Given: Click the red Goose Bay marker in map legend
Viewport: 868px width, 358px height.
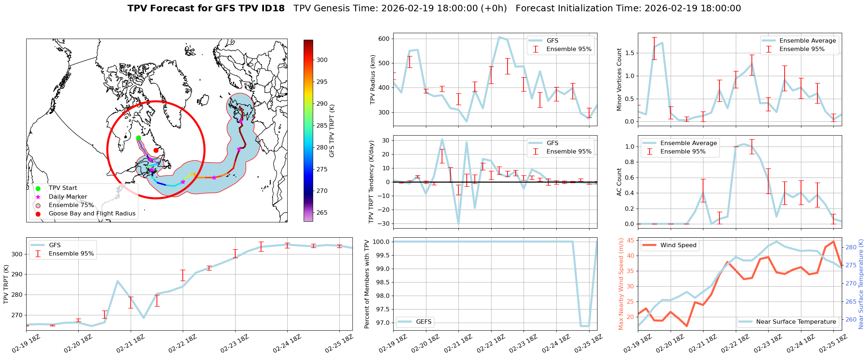Looking at the screenshot, I should 38,214.
